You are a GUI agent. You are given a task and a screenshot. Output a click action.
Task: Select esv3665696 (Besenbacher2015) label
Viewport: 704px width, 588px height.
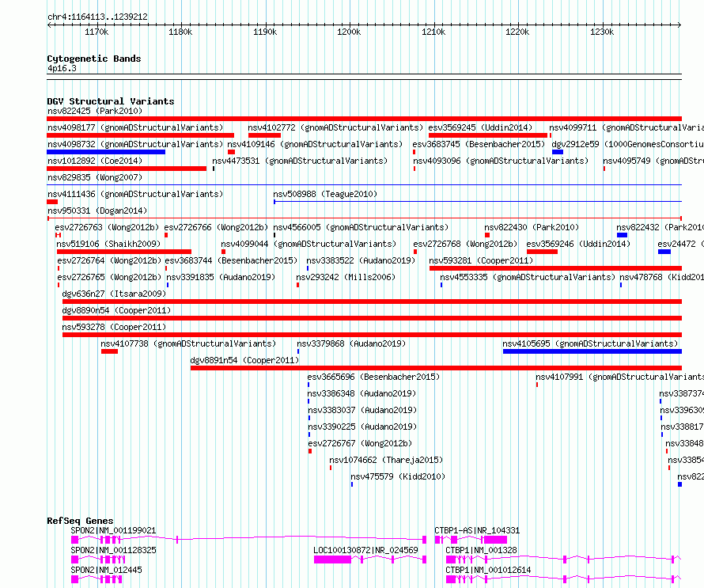[373, 377]
